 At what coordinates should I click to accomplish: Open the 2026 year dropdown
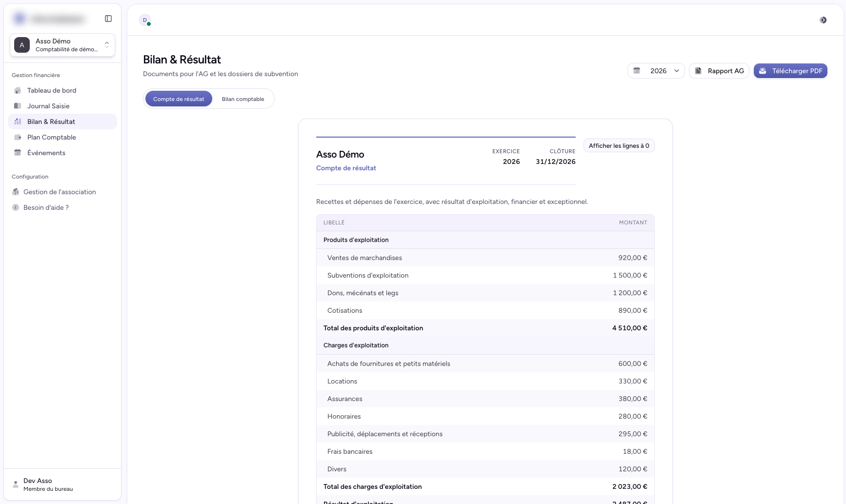coord(656,71)
